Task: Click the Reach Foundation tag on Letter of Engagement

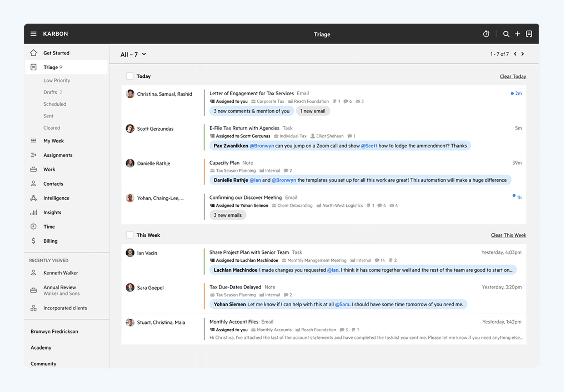Action: [308, 101]
